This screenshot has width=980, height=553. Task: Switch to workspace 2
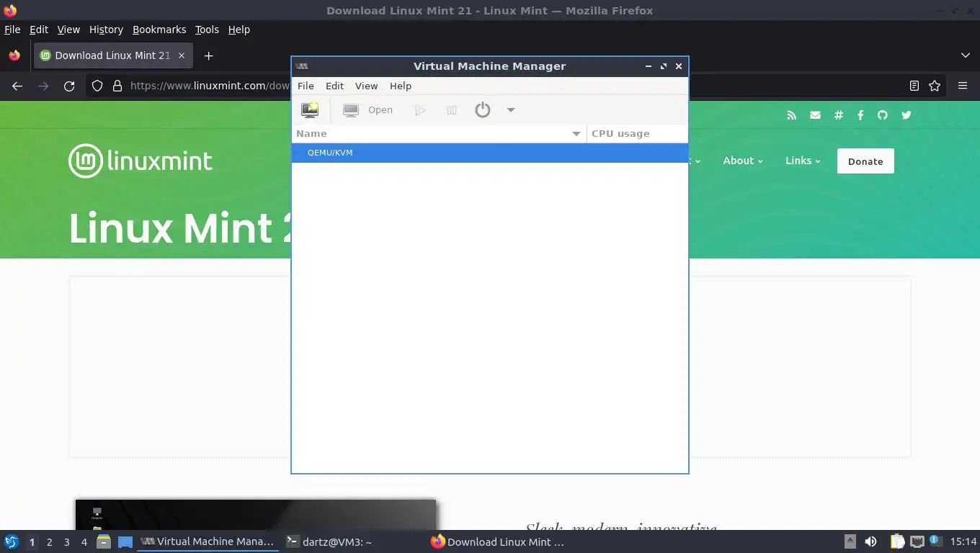(49, 542)
